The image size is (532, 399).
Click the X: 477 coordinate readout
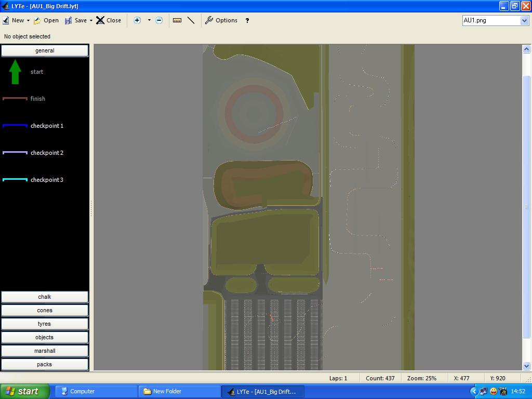(461, 378)
